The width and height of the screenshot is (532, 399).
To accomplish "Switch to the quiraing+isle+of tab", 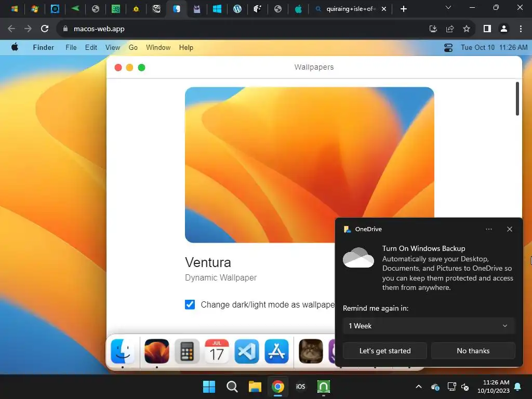I will tap(351, 9).
